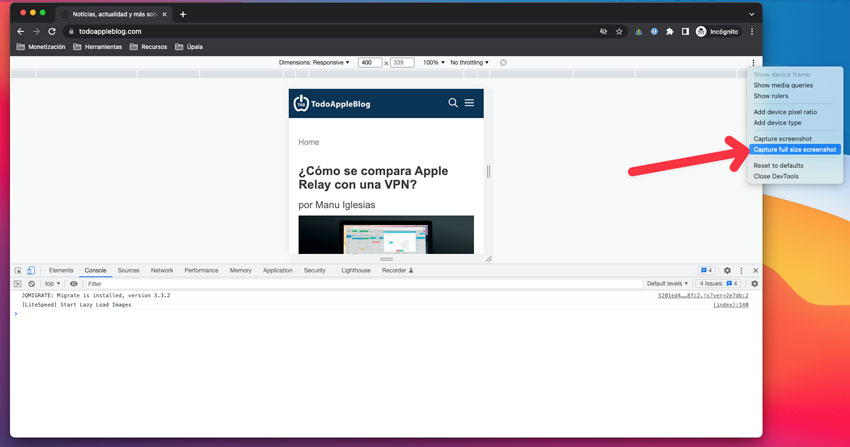Switch to the Security tab
The image size is (850, 447).
pos(314,270)
